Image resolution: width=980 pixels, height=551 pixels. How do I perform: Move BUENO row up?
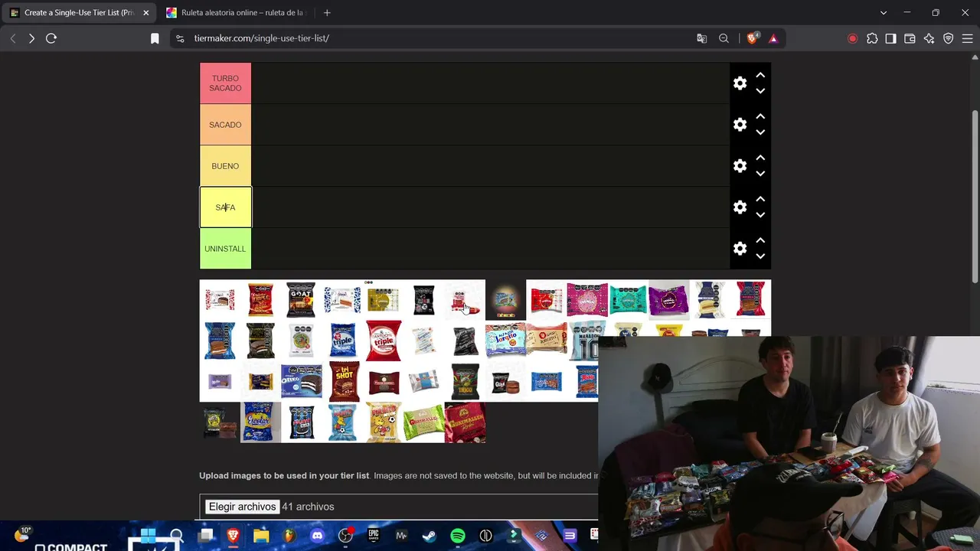760,158
